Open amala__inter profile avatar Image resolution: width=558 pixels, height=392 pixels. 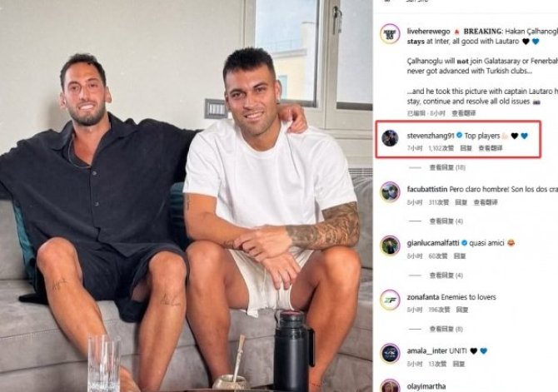[x=390, y=354]
